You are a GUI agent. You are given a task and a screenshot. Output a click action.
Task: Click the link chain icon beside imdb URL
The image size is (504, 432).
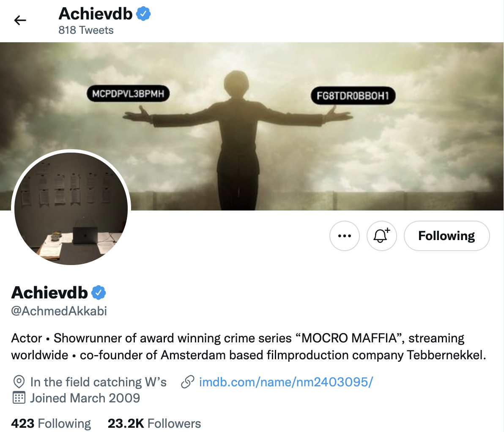click(x=188, y=382)
